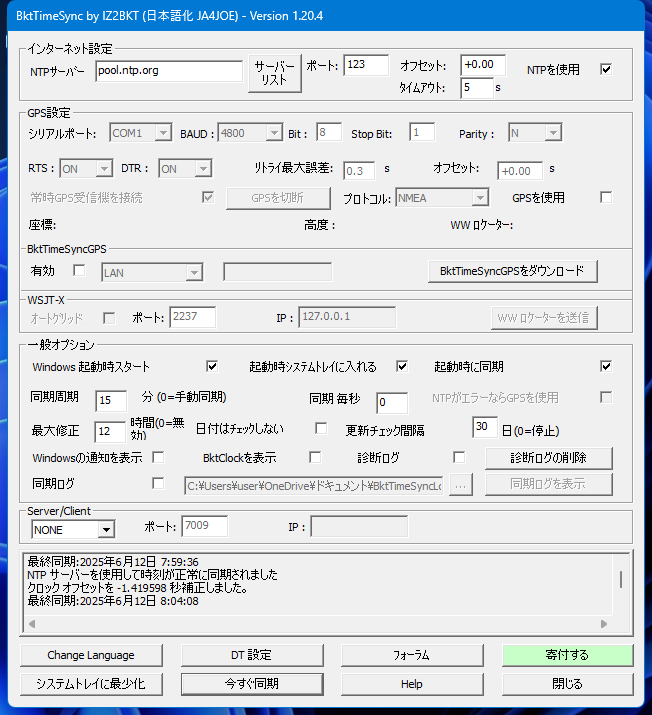Click 今すぐ同期 button
This screenshot has height=715, width=652.
coord(252,684)
